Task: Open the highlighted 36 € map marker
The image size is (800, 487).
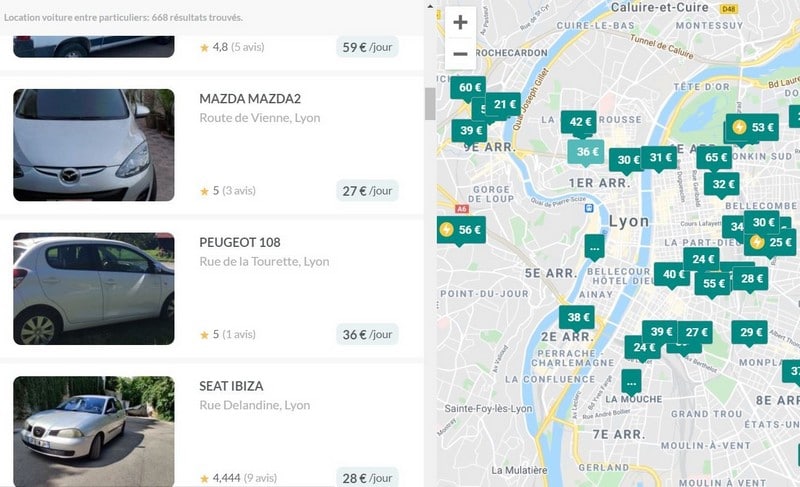Action: [x=586, y=152]
